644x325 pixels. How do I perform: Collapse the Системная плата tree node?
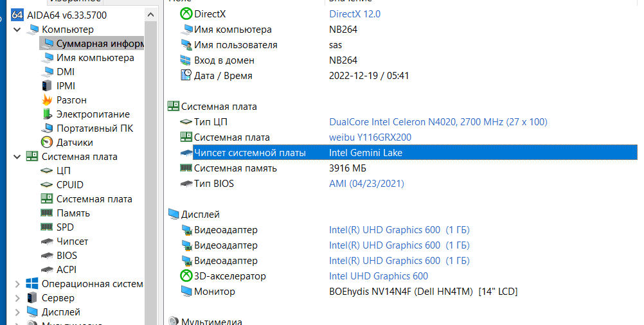(x=17, y=157)
